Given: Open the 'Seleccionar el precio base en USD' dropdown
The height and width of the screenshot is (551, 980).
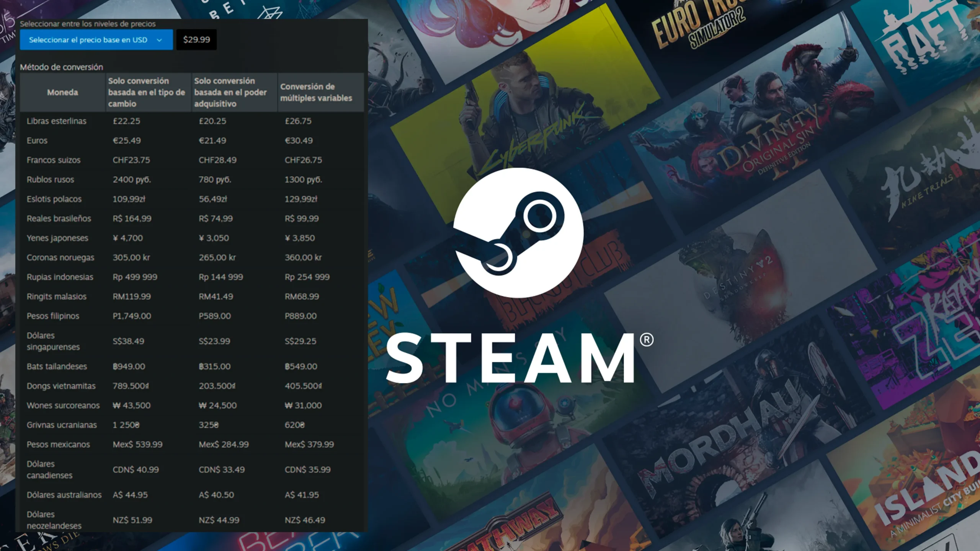Looking at the screenshot, I should pos(96,39).
